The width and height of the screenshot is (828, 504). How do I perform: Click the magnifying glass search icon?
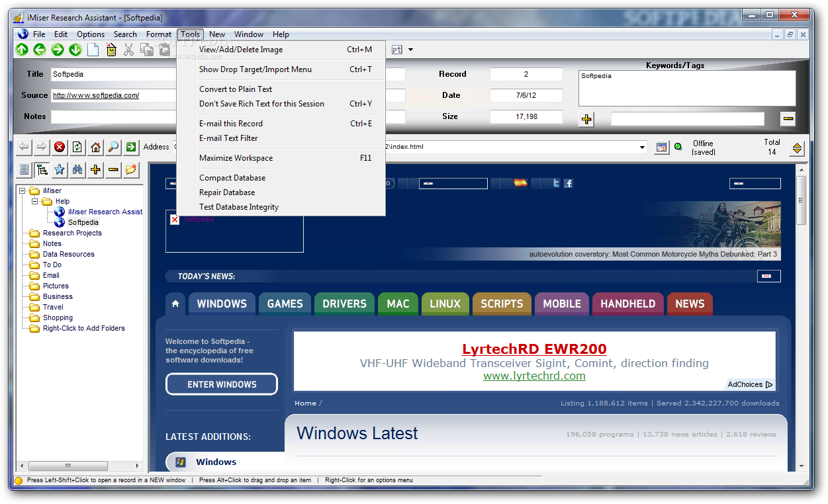(113, 147)
